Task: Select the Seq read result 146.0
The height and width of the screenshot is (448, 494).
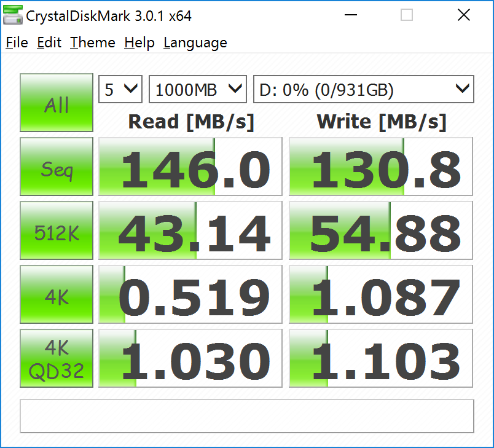Action: coord(190,167)
